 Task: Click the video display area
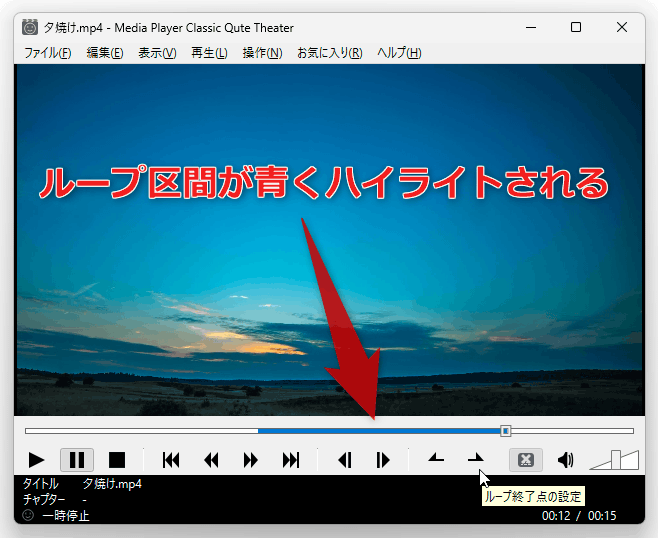click(329, 240)
